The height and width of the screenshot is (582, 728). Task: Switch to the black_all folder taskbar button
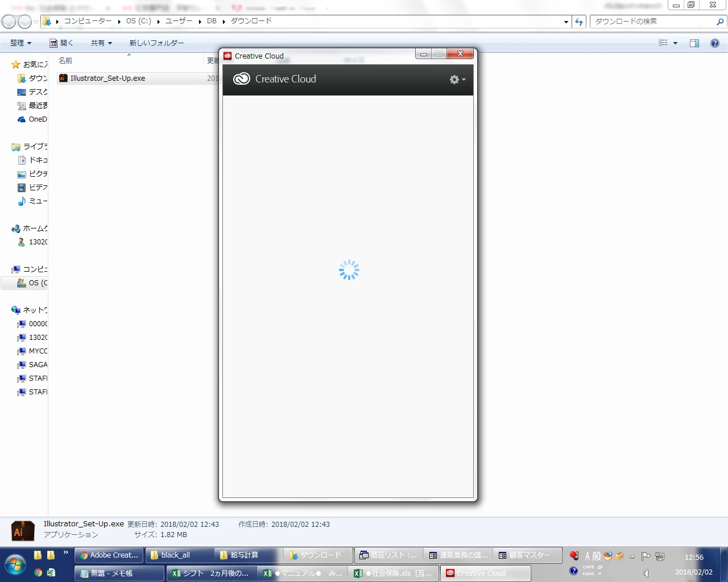(x=180, y=555)
